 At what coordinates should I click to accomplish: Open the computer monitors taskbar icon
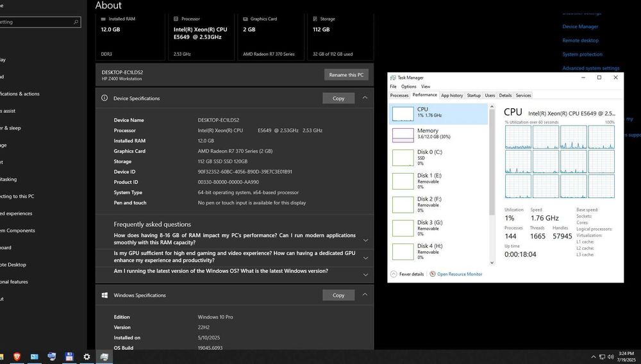[51, 356]
